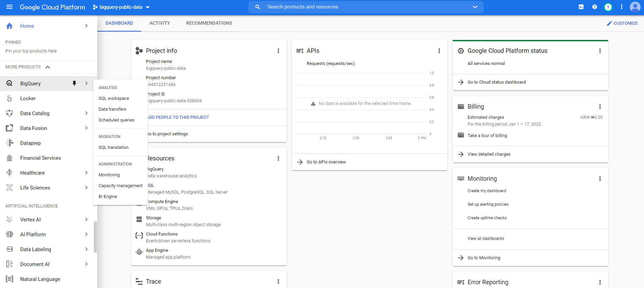The height and width of the screenshot is (288, 644).
Task: Open Trace card options menu
Action: tap(278, 282)
